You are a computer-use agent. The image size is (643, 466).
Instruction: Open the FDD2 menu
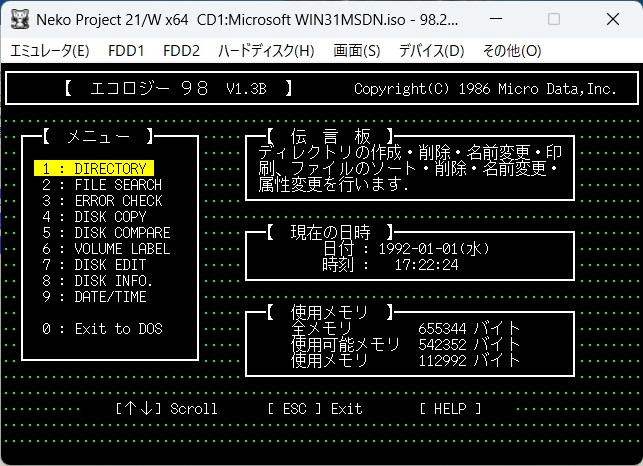click(181, 50)
